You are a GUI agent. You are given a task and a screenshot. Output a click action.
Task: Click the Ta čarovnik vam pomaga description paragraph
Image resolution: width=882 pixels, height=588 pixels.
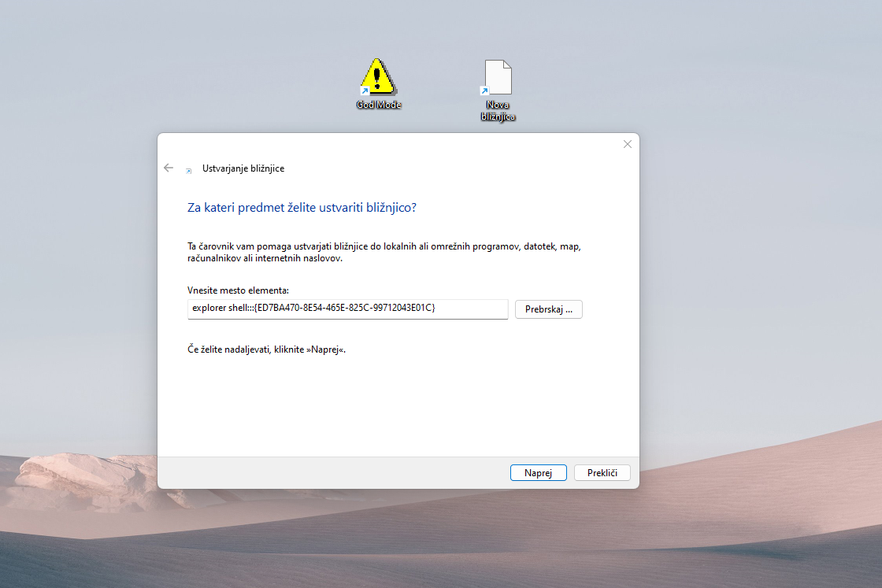tap(384, 253)
